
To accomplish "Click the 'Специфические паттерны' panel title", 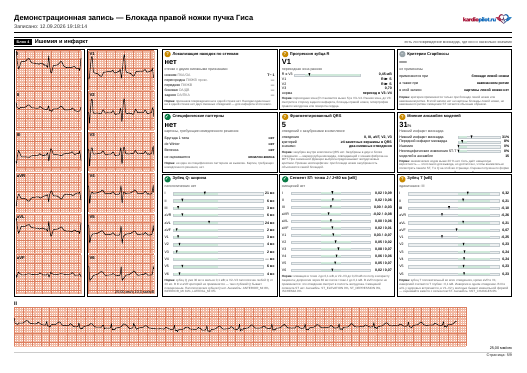I will (198, 116).
